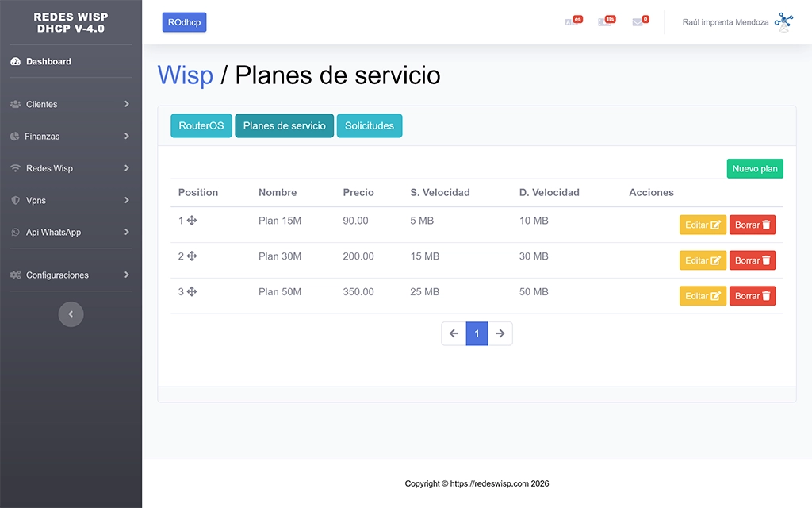Edit the Plan 30M entry
The height and width of the screenshot is (508, 812).
pos(703,260)
